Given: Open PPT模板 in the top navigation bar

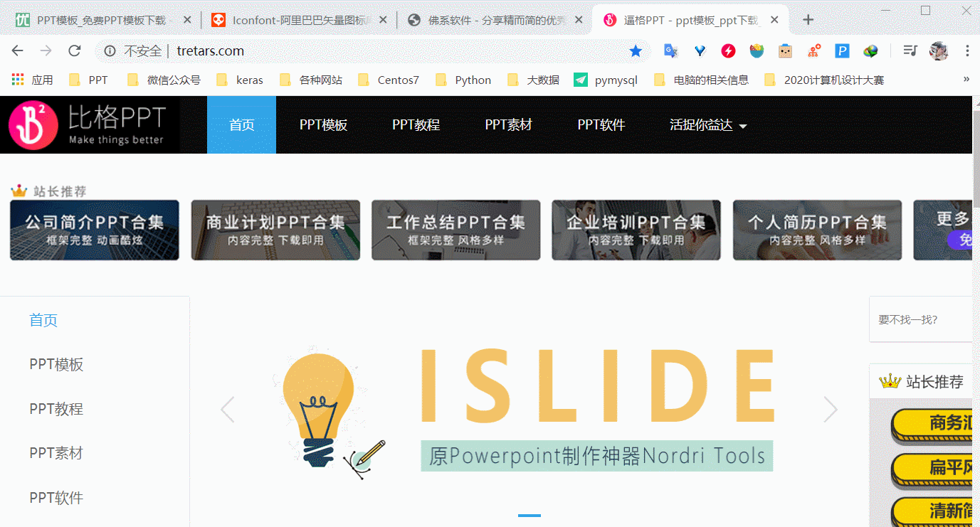Looking at the screenshot, I should (323, 125).
